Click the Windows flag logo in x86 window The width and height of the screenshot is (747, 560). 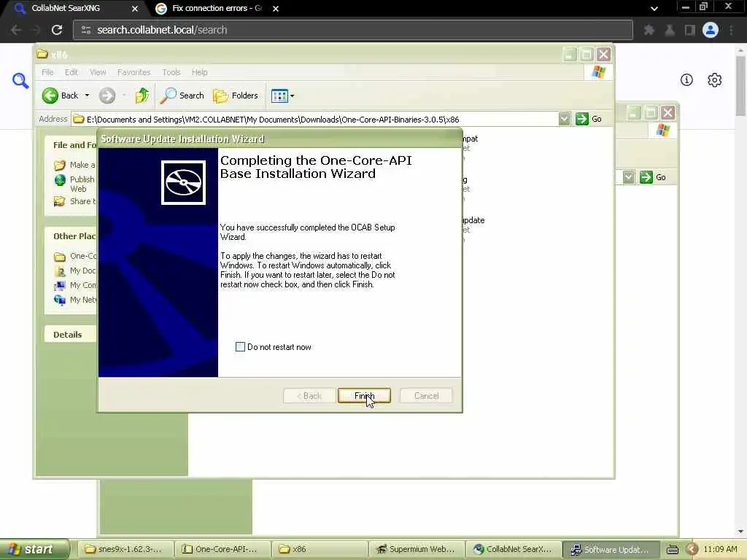tap(598, 72)
